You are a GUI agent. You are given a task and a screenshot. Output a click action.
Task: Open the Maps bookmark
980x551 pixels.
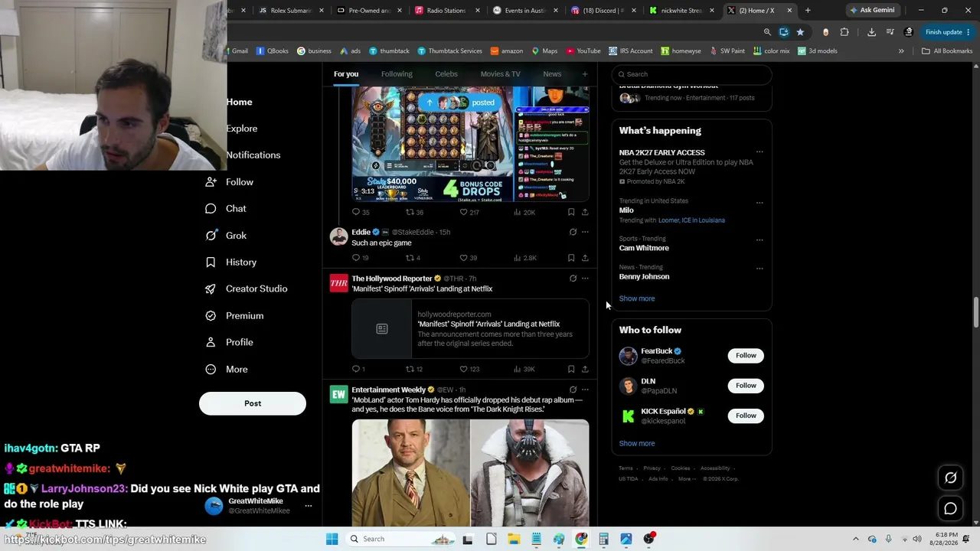pyautogui.click(x=544, y=51)
